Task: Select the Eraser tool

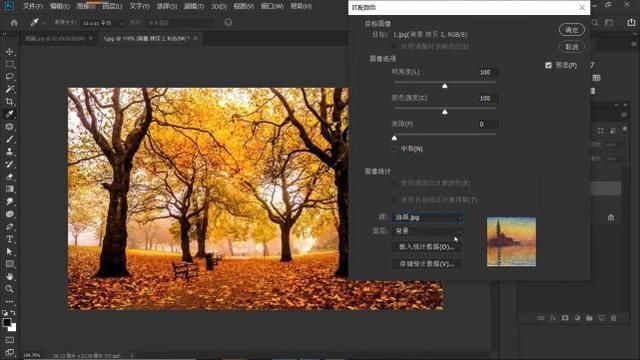Action: [x=10, y=177]
